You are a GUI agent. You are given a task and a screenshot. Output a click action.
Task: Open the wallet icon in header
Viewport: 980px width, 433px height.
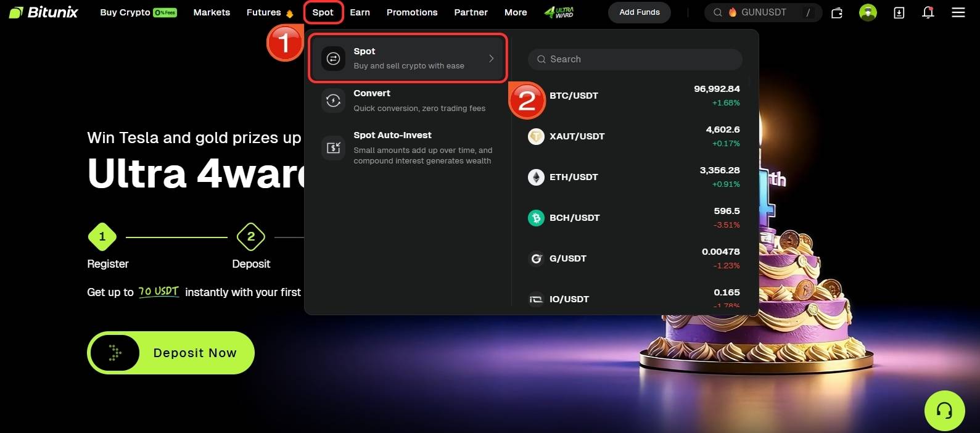pyautogui.click(x=837, y=13)
